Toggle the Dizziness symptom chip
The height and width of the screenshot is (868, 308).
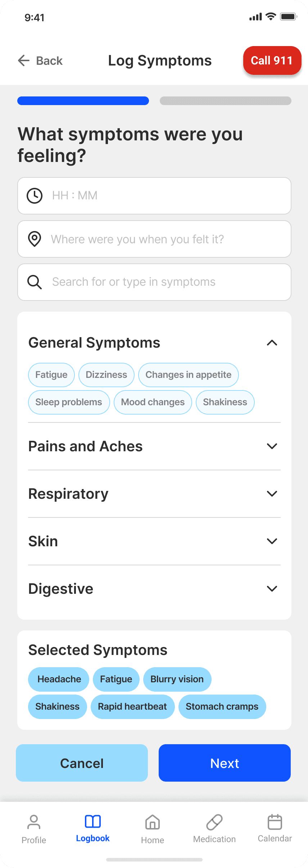coord(106,375)
